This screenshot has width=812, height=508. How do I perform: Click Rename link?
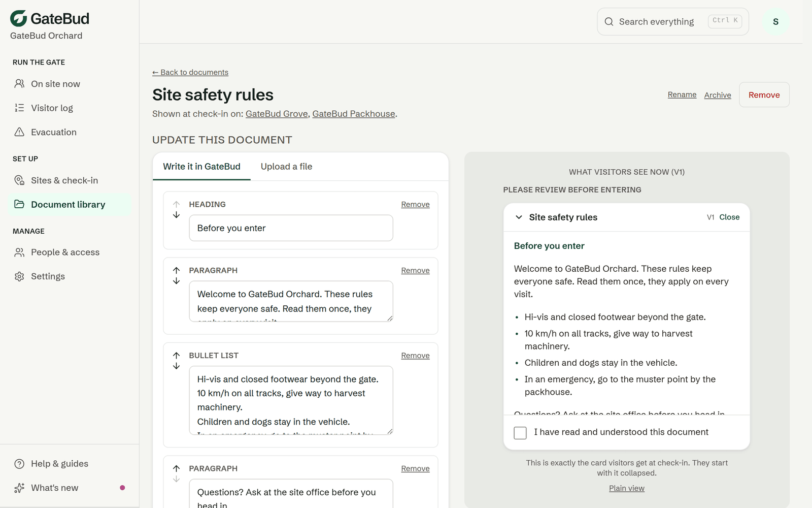(682, 94)
